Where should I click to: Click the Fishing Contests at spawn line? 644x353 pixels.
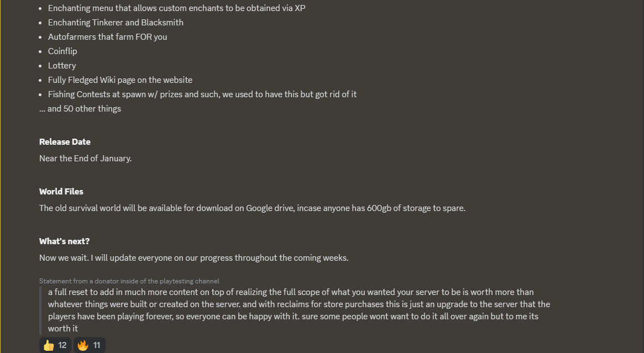pyautogui.click(x=202, y=94)
